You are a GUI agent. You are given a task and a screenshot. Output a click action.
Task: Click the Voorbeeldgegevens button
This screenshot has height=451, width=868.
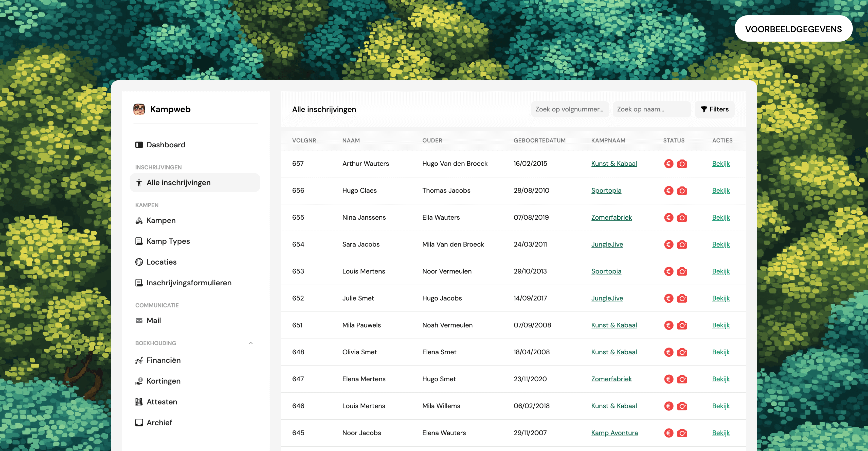(793, 29)
